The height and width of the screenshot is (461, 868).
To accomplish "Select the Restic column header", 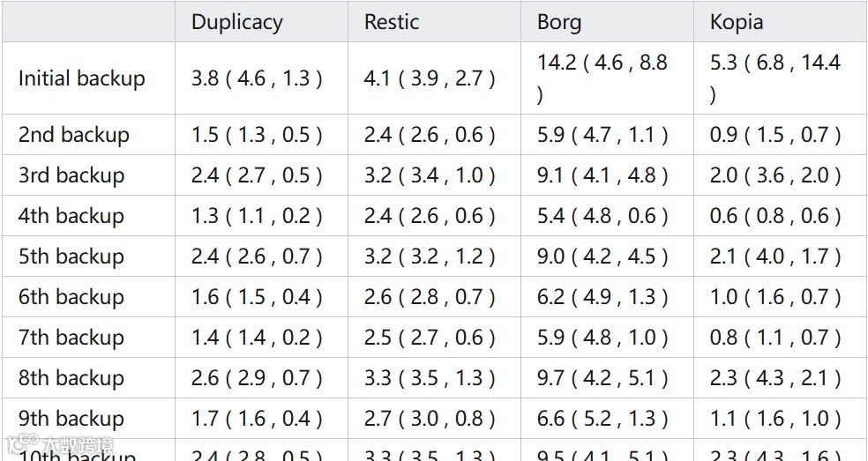I will 392,22.
